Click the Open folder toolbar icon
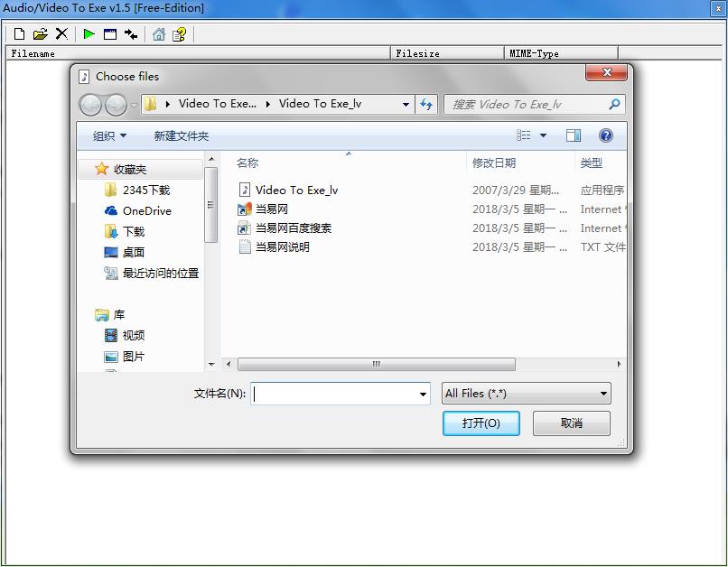 pos(41,34)
